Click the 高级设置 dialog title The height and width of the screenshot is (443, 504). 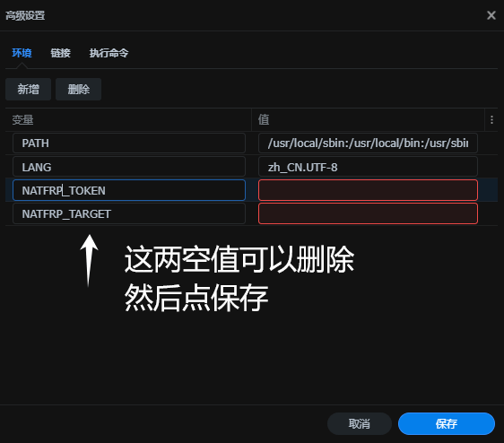coord(25,15)
